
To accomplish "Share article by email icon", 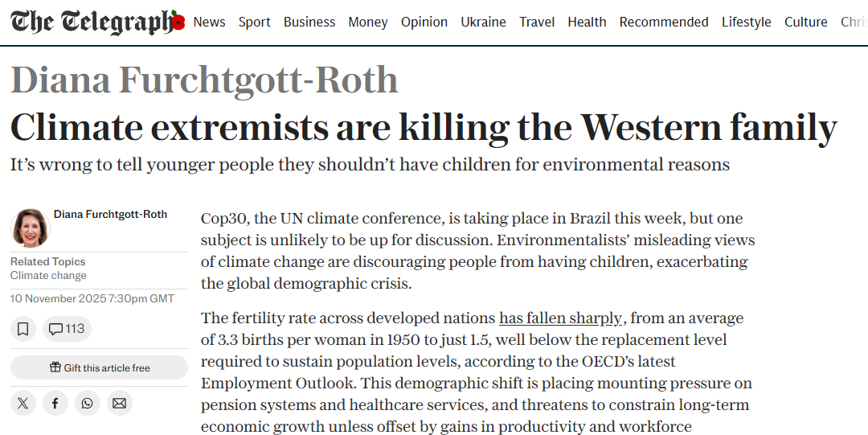I will coord(119,403).
